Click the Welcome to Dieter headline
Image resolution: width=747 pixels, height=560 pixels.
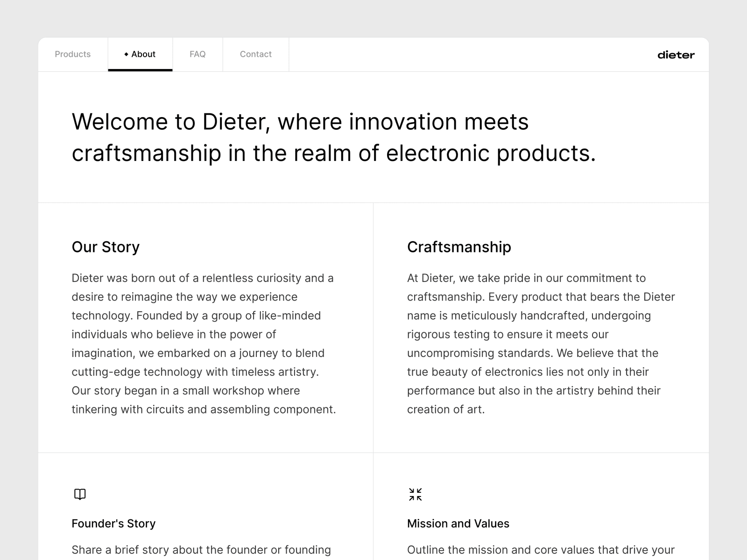[x=333, y=137]
